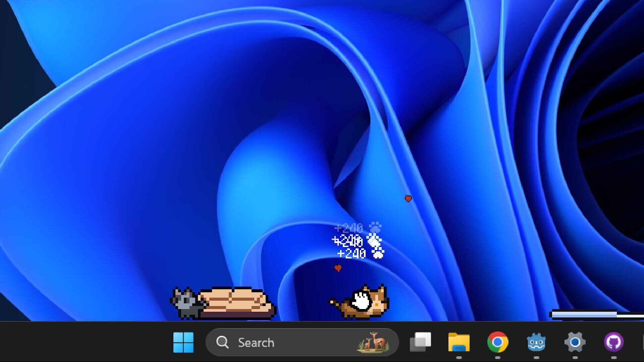This screenshot has height=362, width=644.
Task: Open the Settings gear in the taskbar
Action: [574, 342]
